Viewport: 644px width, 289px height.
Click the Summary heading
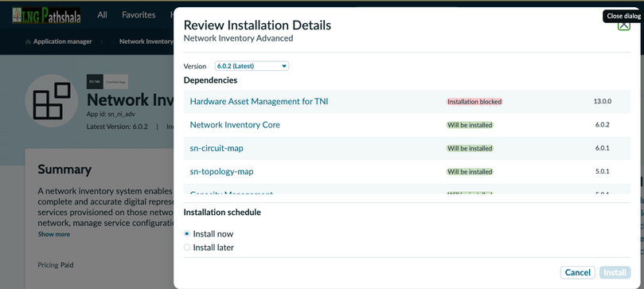point(64,169)
